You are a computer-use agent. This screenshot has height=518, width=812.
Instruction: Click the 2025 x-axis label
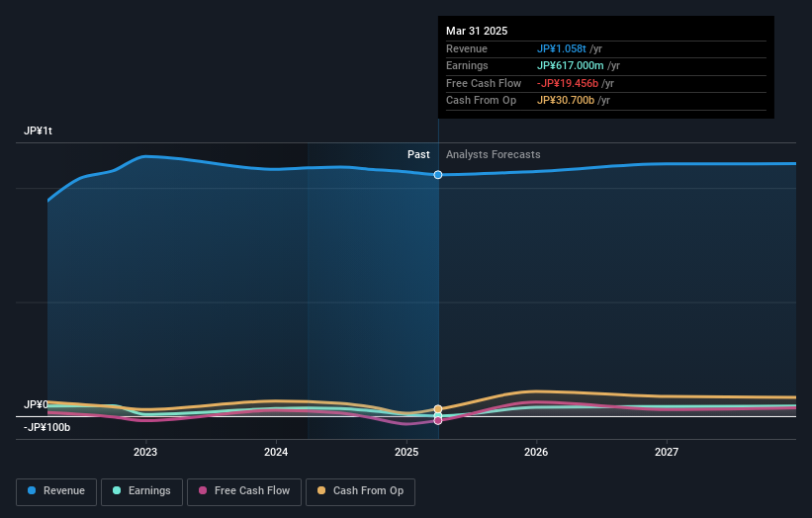(406, 452)
